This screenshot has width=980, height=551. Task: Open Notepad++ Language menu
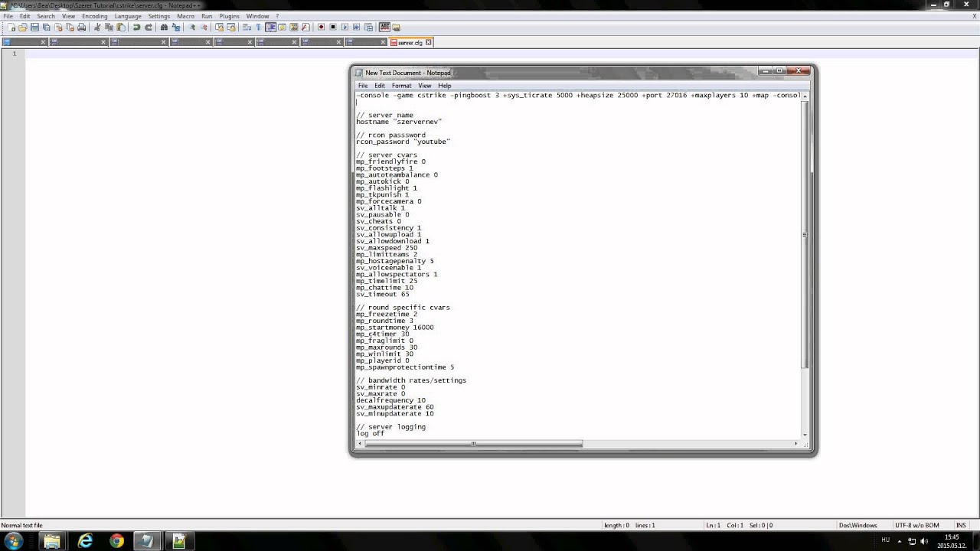click(128, 16)
